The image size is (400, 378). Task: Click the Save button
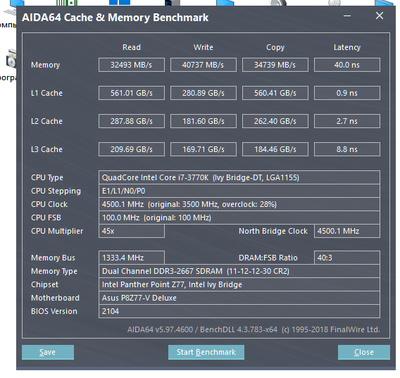click(48, 352)
